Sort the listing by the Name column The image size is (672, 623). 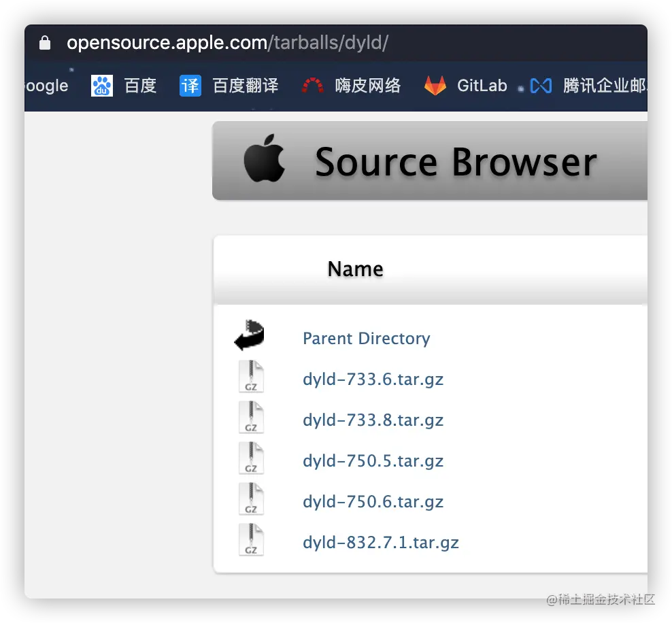pos(355,269)
